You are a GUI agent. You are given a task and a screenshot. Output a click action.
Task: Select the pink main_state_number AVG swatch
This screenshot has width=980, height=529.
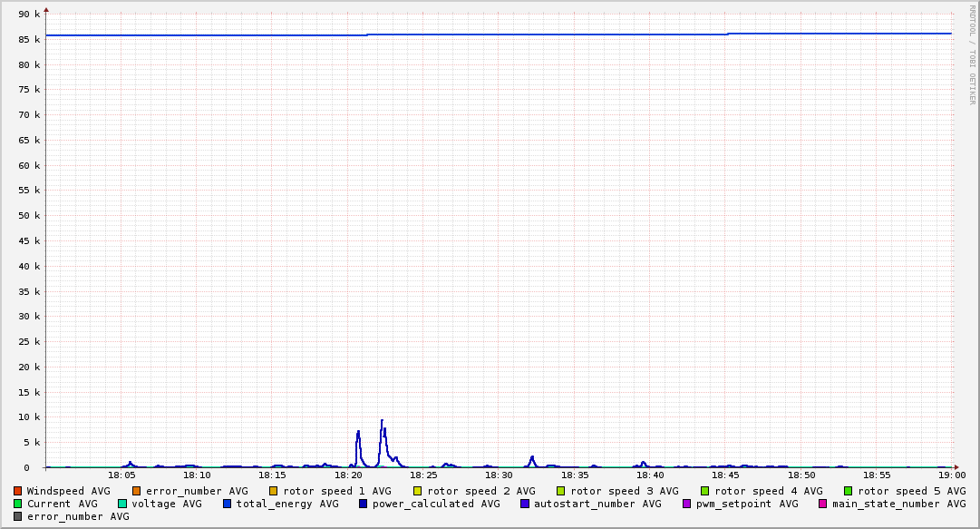tap(823, 504)
